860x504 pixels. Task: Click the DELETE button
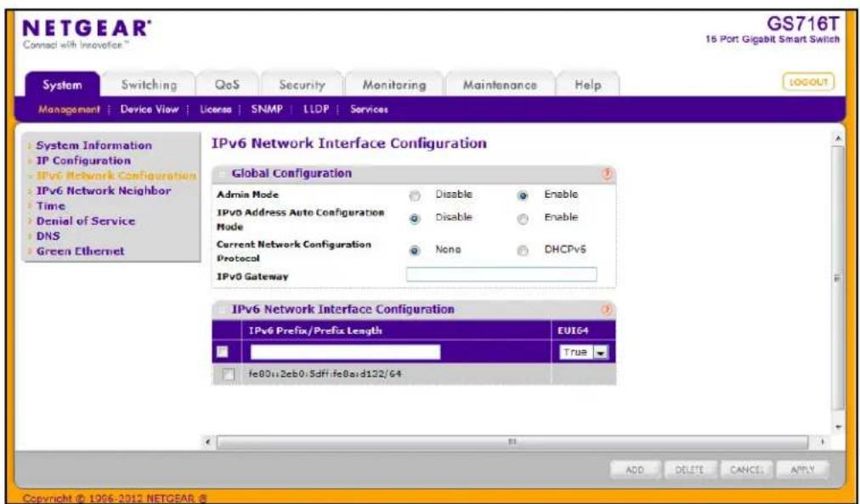[689, 470]
